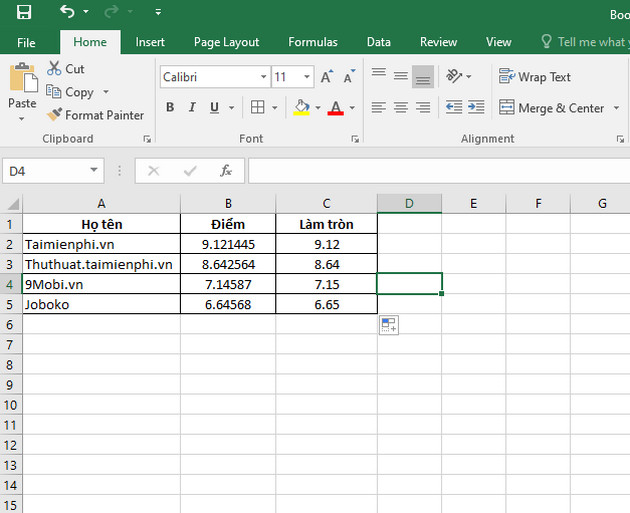Activate the Format Painter
This screenshot has width=630, height=513.
point(95,115)
